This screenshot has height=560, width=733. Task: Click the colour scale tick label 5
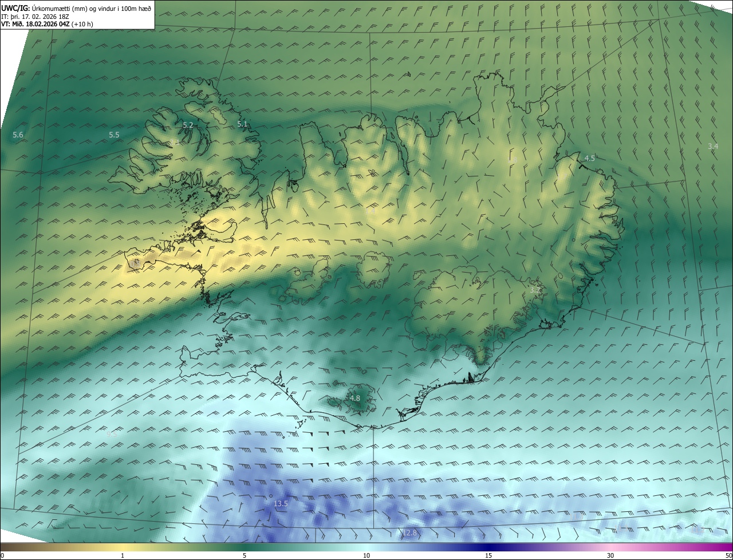(245, 555)
